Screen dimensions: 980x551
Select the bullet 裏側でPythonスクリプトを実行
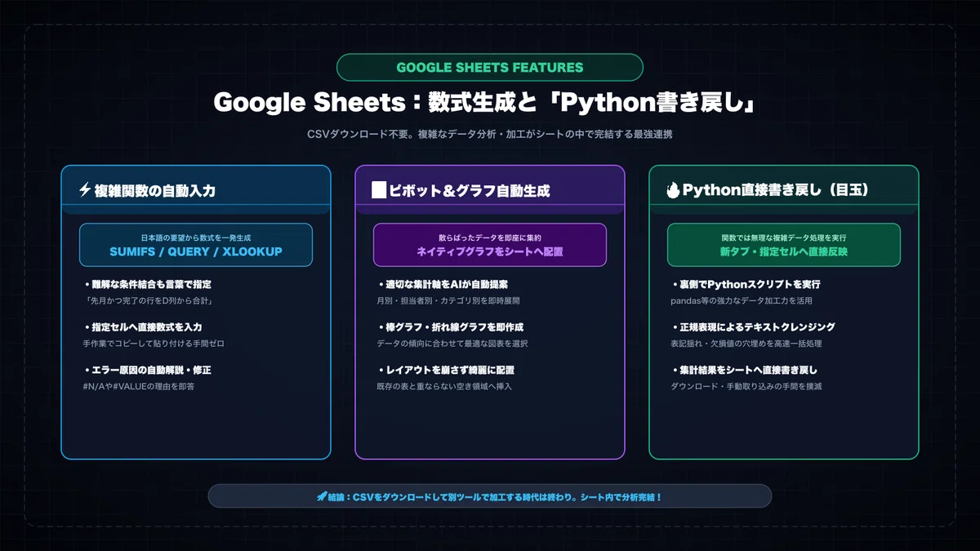pyautogui.click(x=746, y=284)
